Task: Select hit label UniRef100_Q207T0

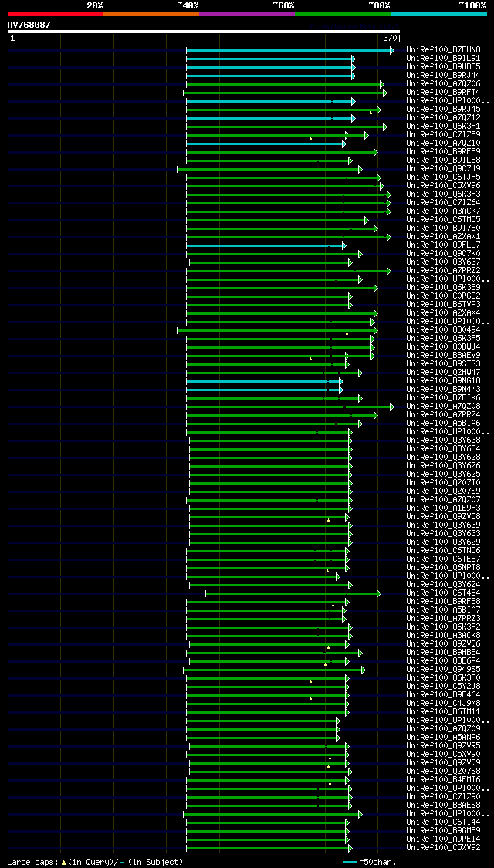Action: click(x=443, y=483)
